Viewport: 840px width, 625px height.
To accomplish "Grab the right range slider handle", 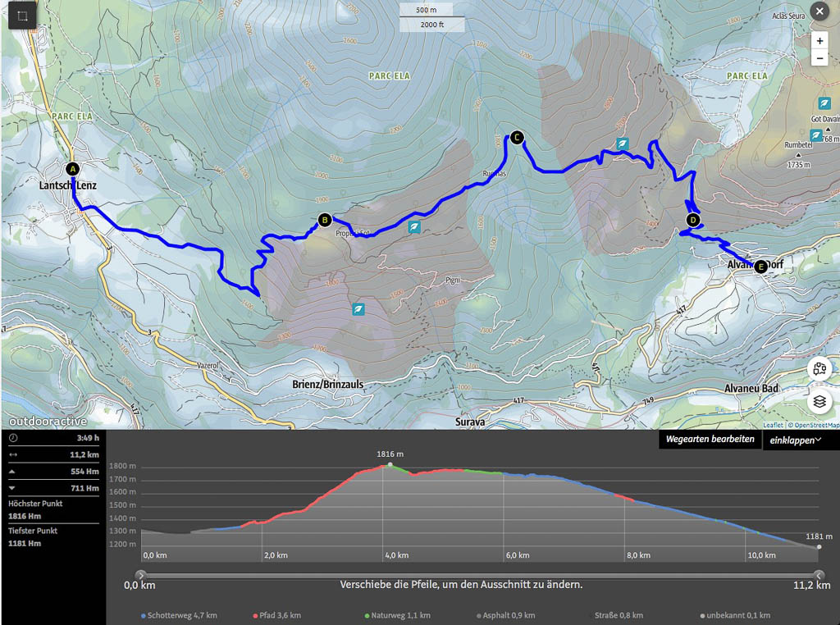I will point(819,575).
